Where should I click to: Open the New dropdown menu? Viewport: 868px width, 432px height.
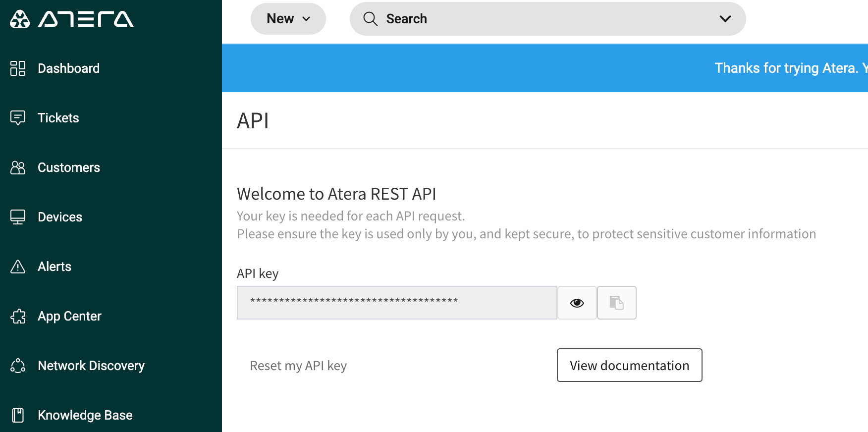click(288, 19)
